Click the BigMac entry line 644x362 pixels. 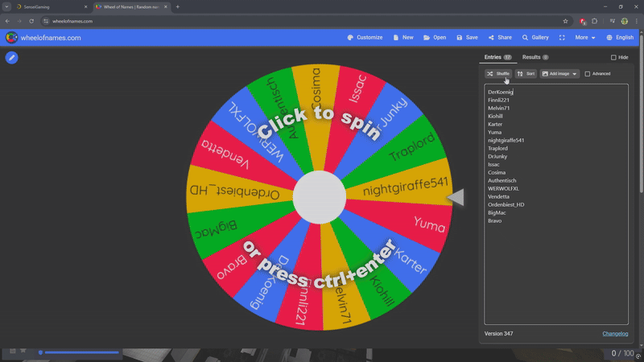pos(497,212)
